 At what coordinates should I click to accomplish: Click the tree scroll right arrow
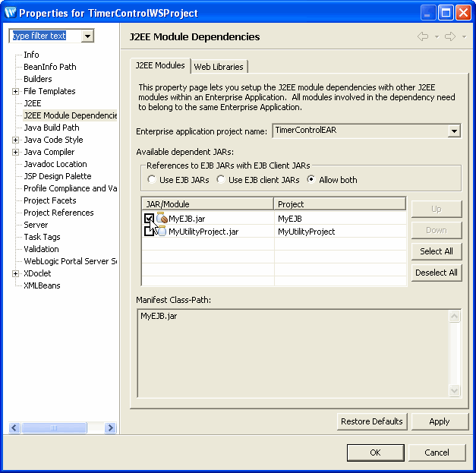(x=111, y=427)
